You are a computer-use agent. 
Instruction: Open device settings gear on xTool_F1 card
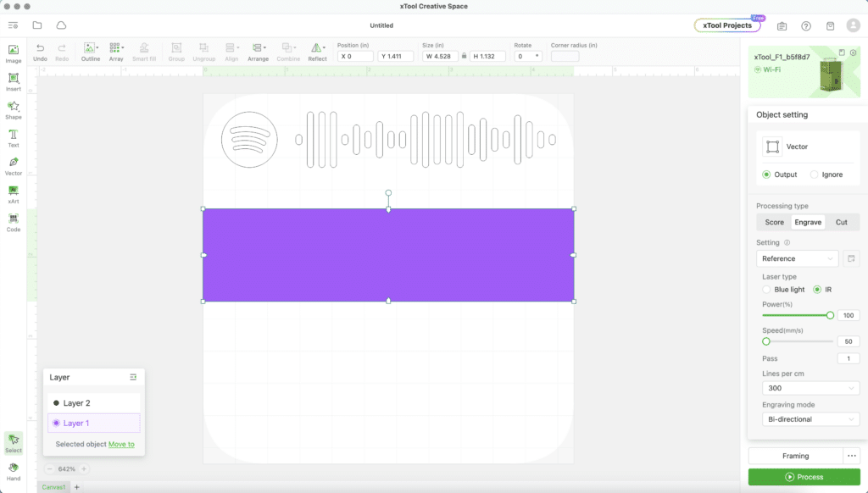pyautogui.click(x=853, y=53)
